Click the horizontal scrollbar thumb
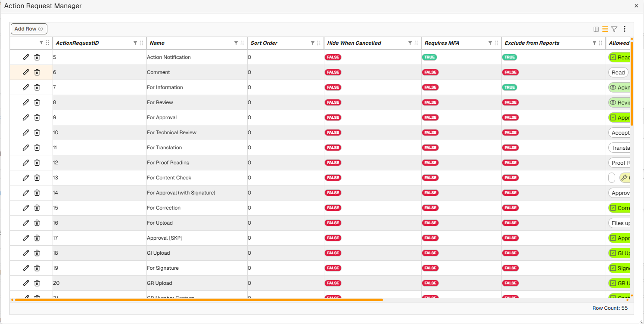This screenshot has height=324, width=644. point(199,300)
